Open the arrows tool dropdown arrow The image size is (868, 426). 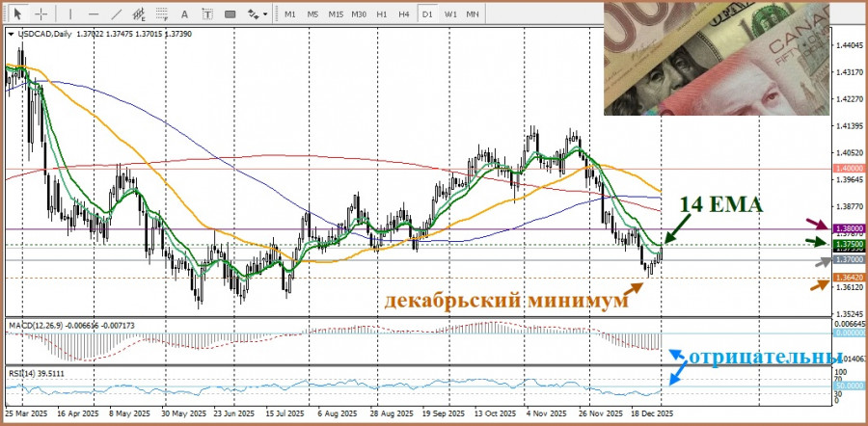coord(265,13)
